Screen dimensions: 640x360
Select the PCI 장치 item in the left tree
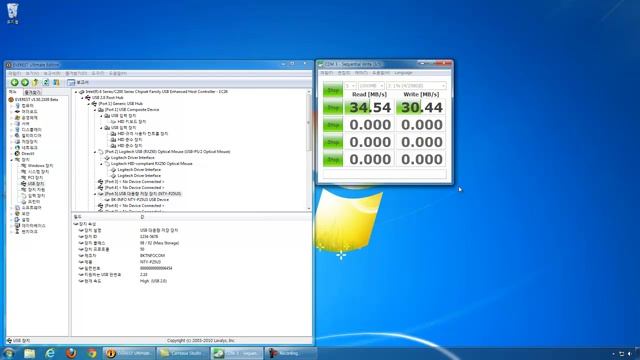pyautogui.click(x=35, y=178)
